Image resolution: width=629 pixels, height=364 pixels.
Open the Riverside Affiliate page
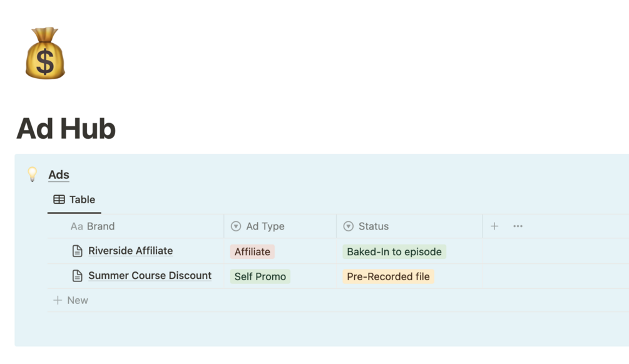(130, 251)
